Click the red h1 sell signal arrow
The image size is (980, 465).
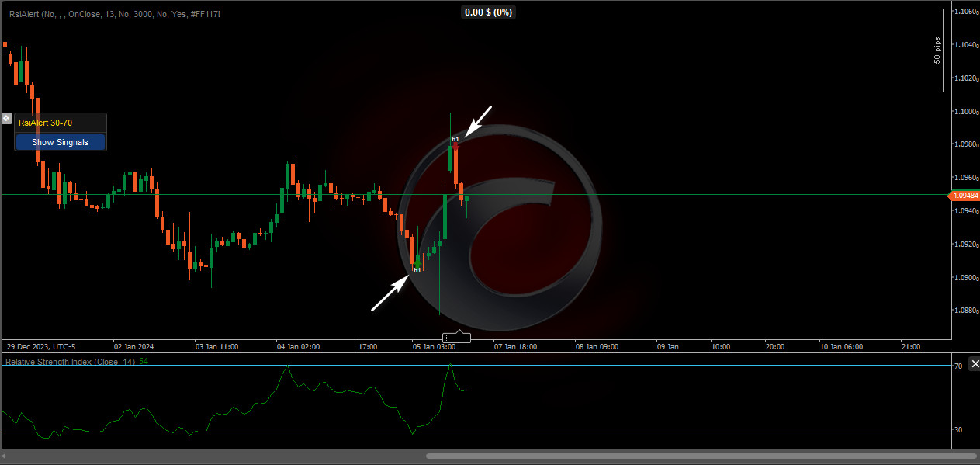(x=455, y=147)
